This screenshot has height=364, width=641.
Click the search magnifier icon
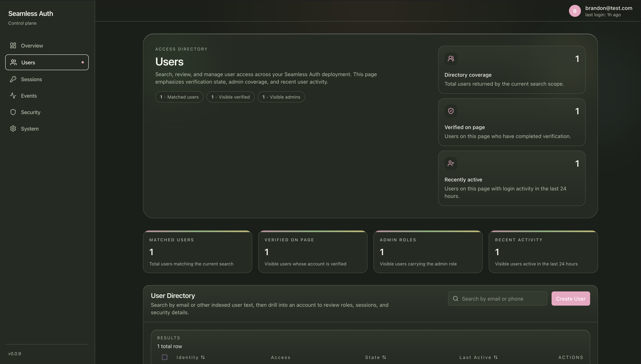coord(456,299)
